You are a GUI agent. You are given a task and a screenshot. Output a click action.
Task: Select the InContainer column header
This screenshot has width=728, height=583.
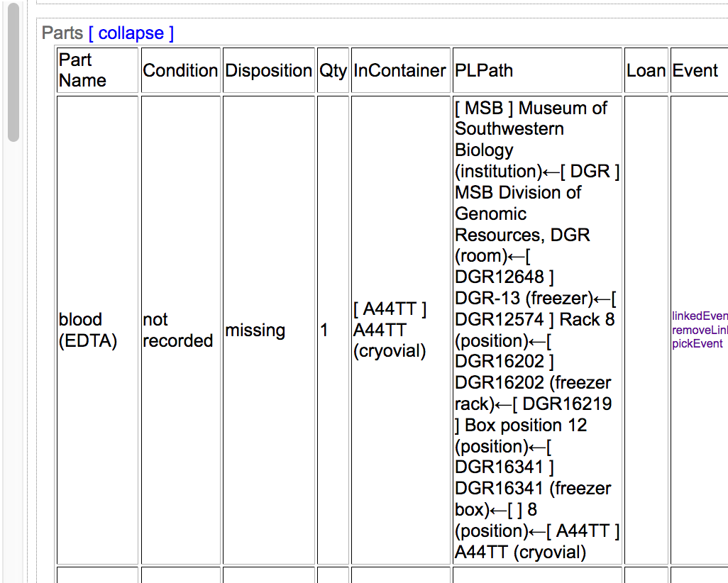click(401, 70)
